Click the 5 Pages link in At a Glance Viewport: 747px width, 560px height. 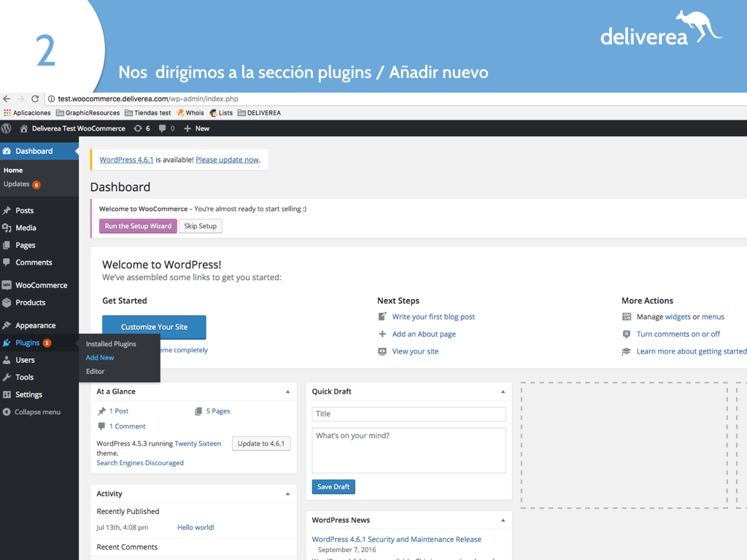(218, 411)
